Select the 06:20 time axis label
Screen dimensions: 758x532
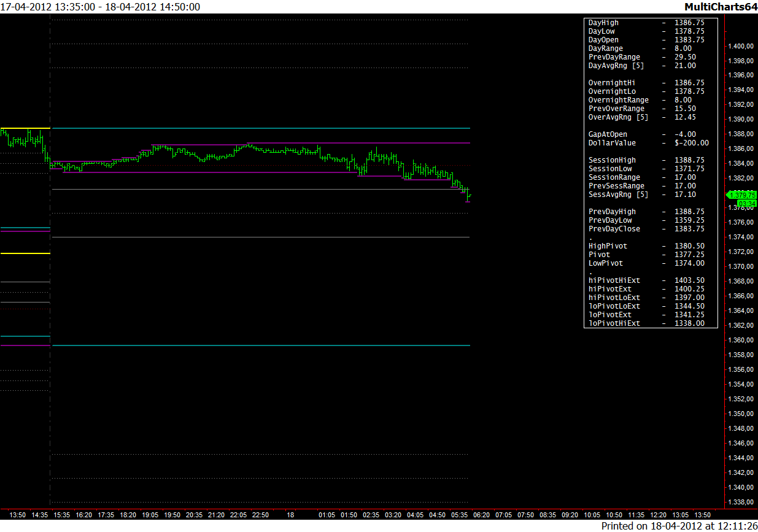pos(482,515)
